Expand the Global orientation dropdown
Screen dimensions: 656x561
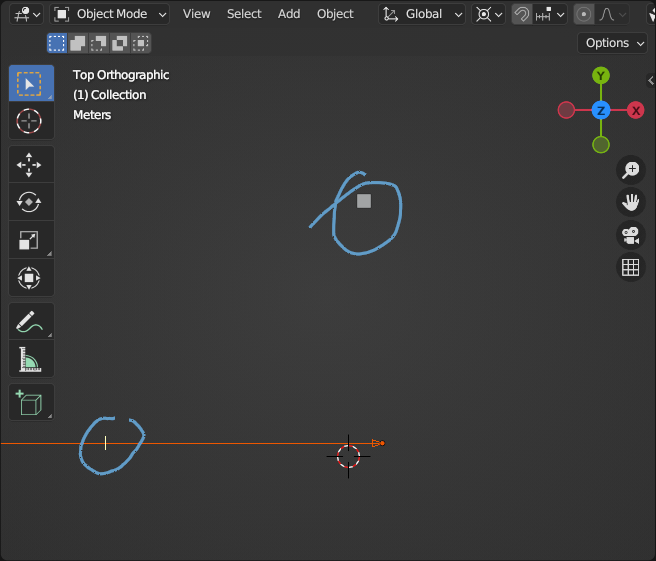pos(424,14)
